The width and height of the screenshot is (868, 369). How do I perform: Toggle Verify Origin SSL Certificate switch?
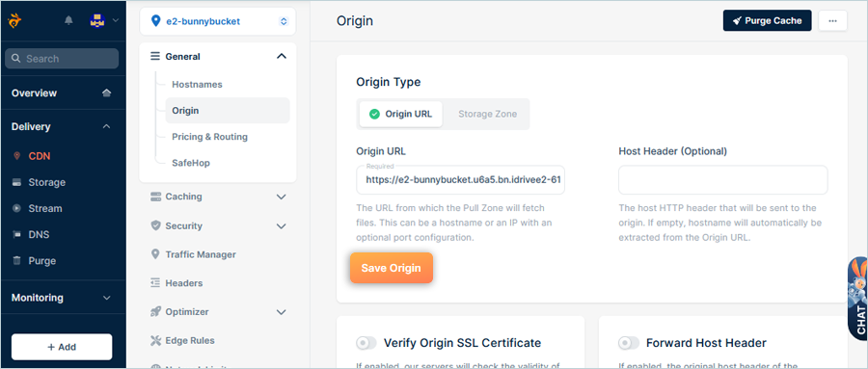click(366, 343)
